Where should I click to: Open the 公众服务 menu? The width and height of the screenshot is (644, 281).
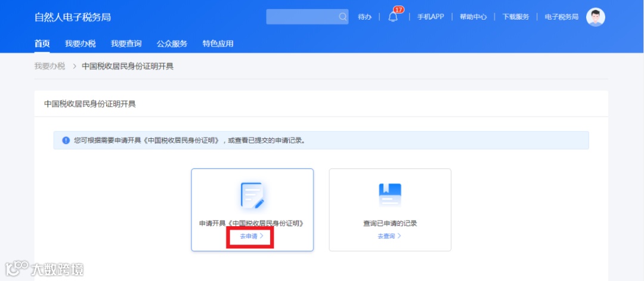coord(172,43)
